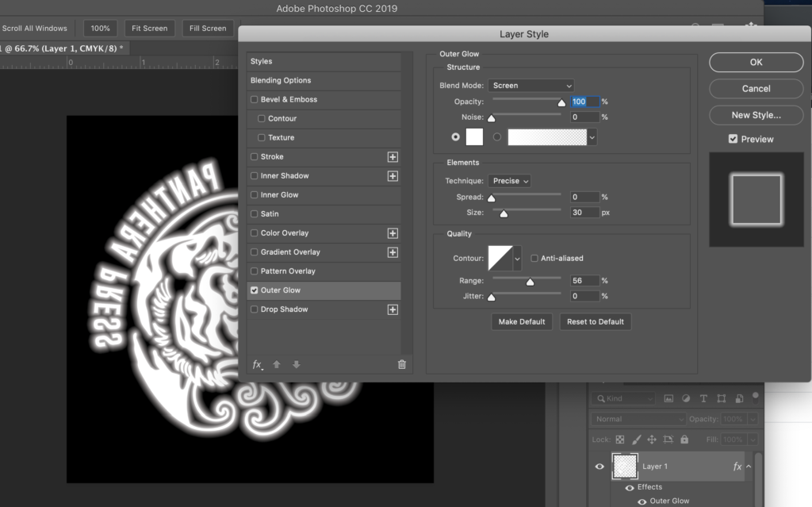Filter layers by adjustment layers icon

(x=686, y=398)
